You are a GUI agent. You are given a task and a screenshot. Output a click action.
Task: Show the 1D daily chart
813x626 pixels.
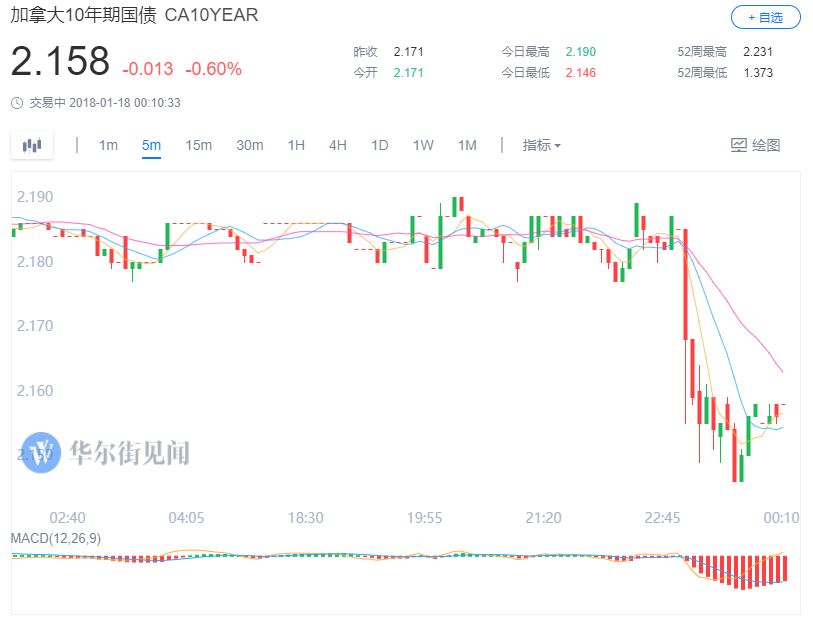(379, 145)
